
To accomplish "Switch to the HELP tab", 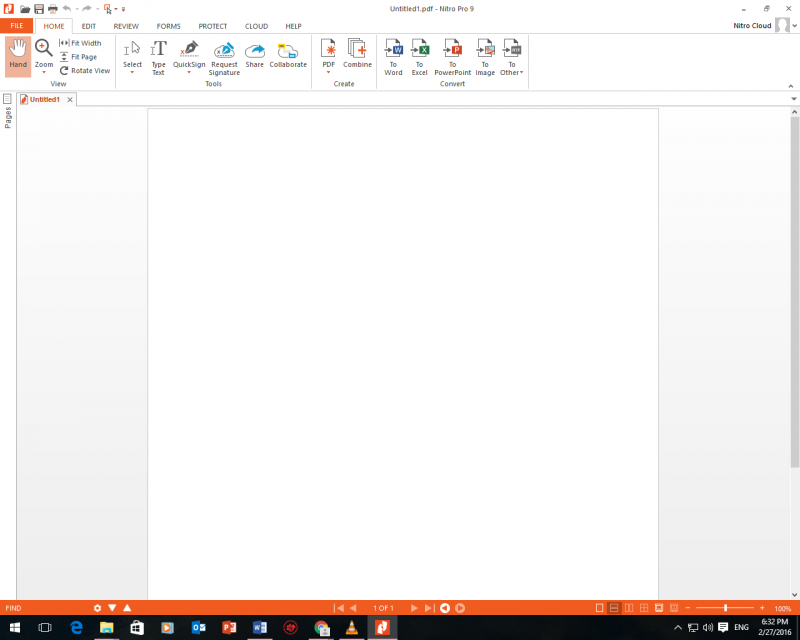I will [x=293, y=26].
